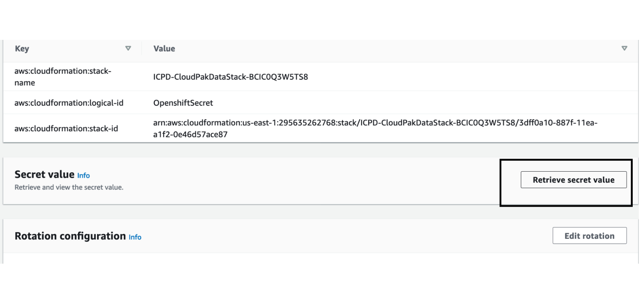Click the Value column header label
The width and height of the screenshot is (644, 283).
(x=164, y=49)
